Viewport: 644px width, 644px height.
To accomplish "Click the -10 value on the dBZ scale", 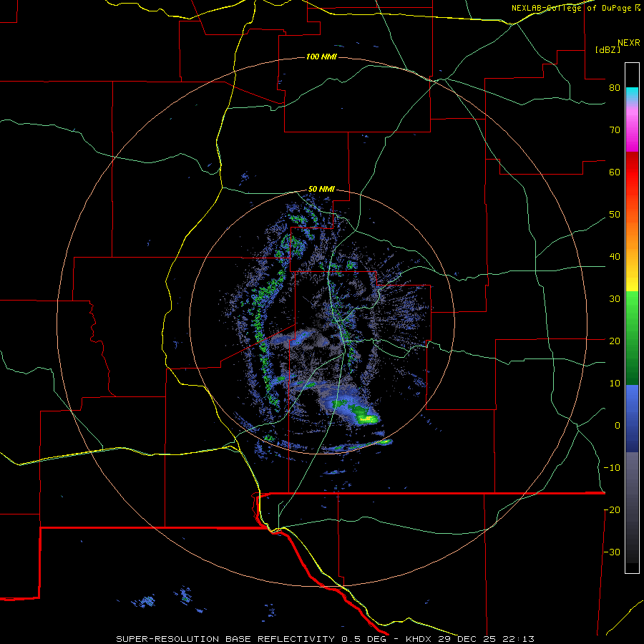I will [612, 468].
